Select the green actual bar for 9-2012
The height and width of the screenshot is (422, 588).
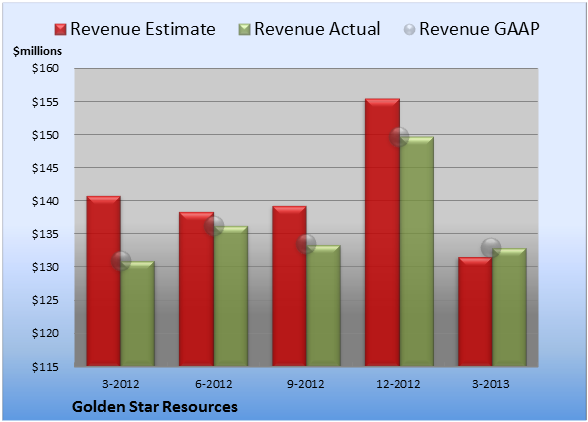[x=323, y=306]
